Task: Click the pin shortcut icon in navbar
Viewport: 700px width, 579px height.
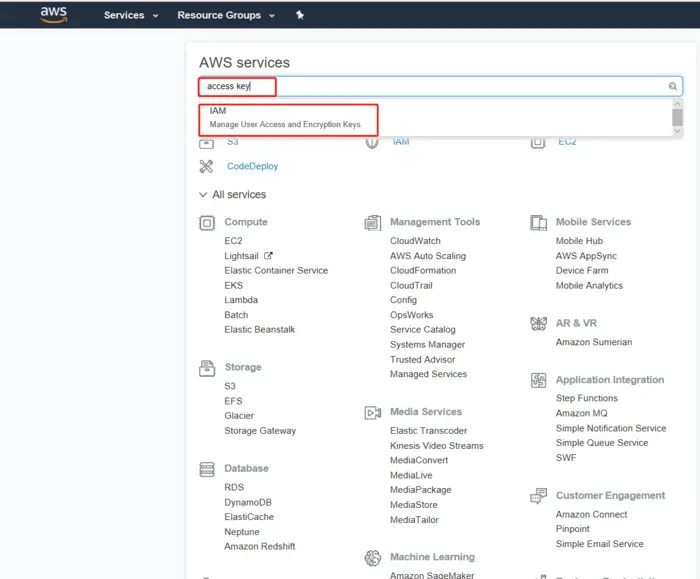Action: click(299, 16)
